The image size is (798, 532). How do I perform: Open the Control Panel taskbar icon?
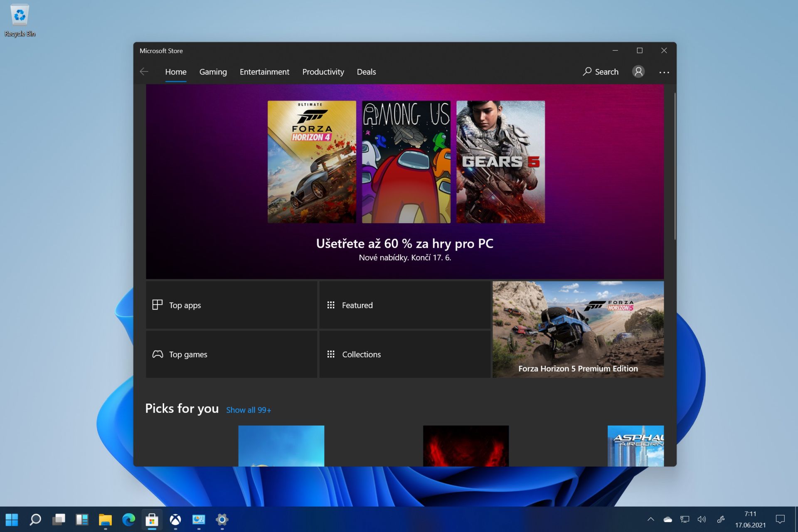tap(199, 520)
